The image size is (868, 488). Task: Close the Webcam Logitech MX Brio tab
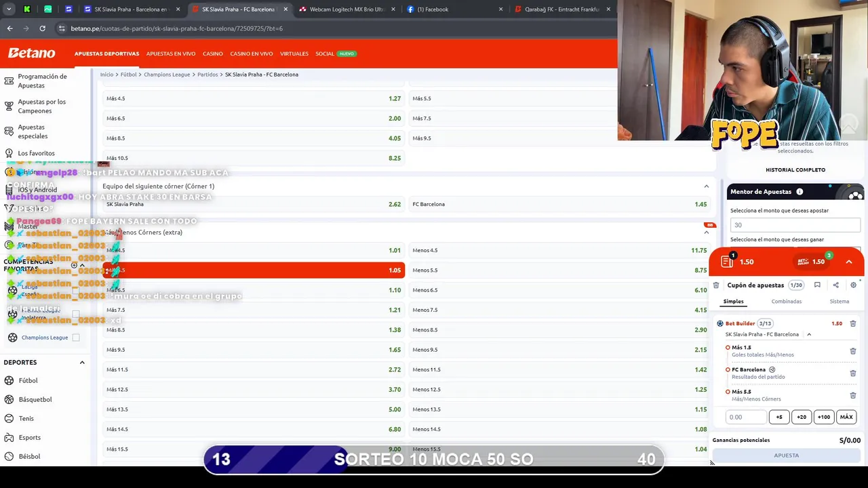(393, 9)
